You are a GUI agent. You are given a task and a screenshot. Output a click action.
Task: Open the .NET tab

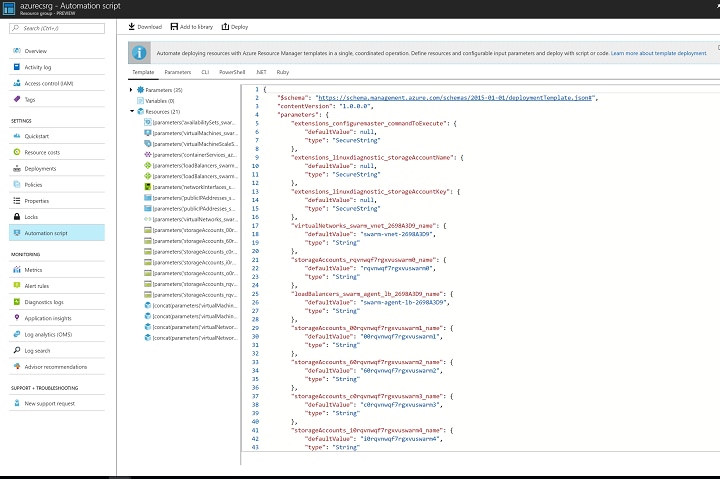click(x=261, y=72)
